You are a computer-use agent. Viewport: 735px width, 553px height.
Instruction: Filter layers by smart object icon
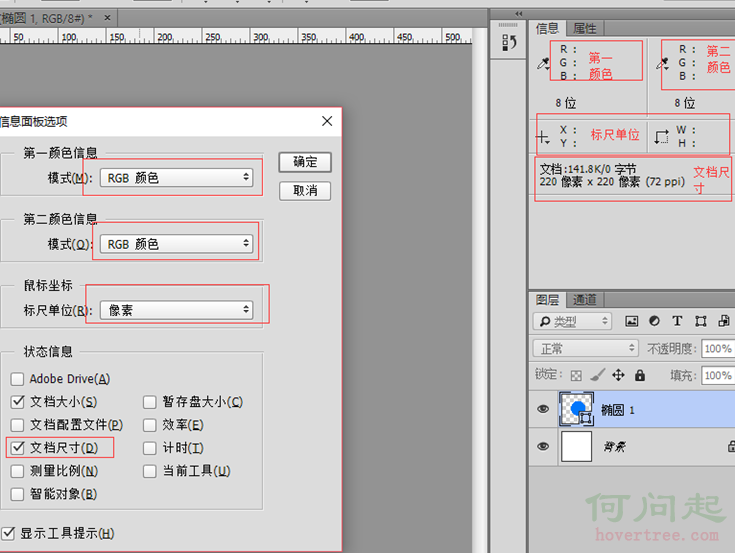pyautogui.click(x=724, y=321)
